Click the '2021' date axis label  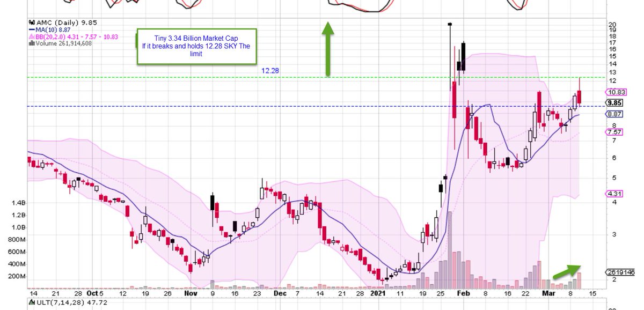377,294
